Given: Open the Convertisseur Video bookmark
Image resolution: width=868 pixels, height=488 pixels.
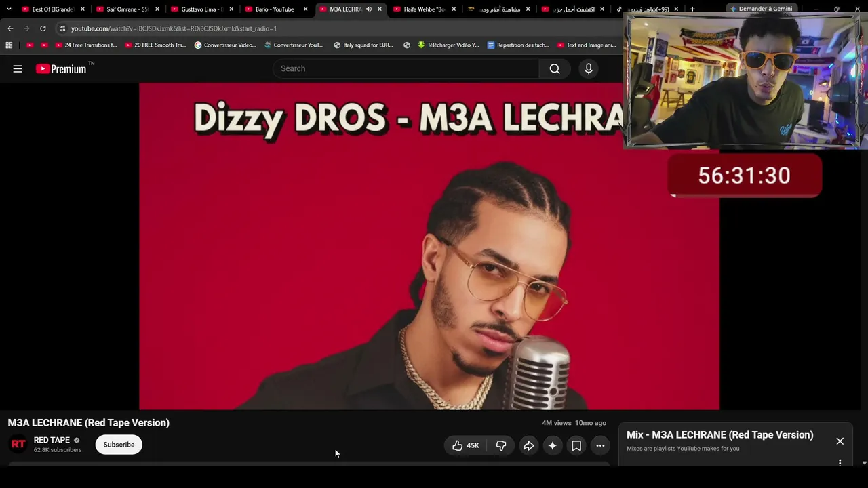Looking at the screenshot, I should pyautogui.click(x=225, y=45).
